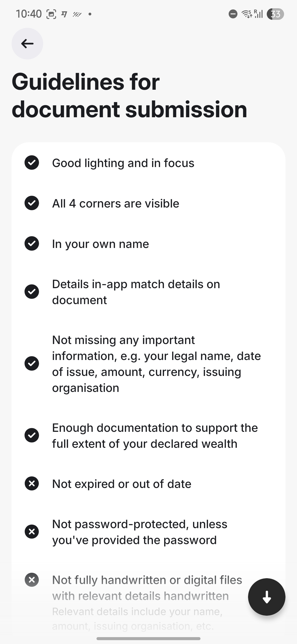Tap the back arrow button
The height and width of the screenshot is (644, 297).
27,43
